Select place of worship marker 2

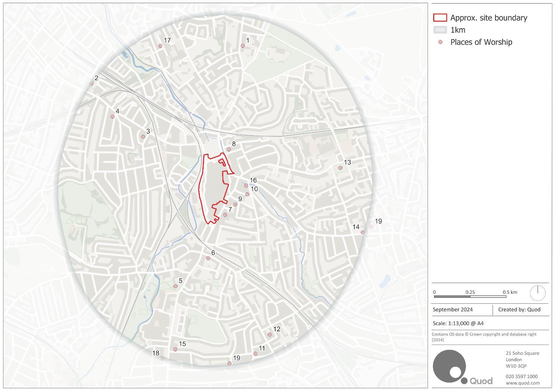click(92, 84)
